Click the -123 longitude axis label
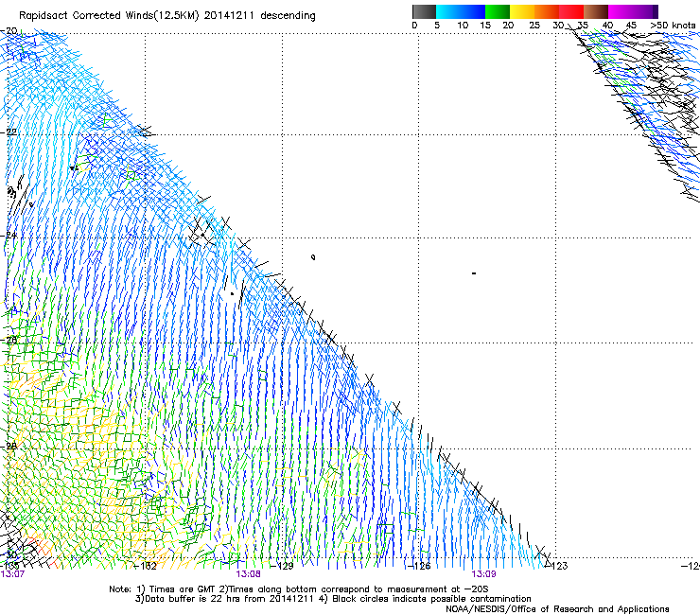700x615 pixels. tap(557, 566)
